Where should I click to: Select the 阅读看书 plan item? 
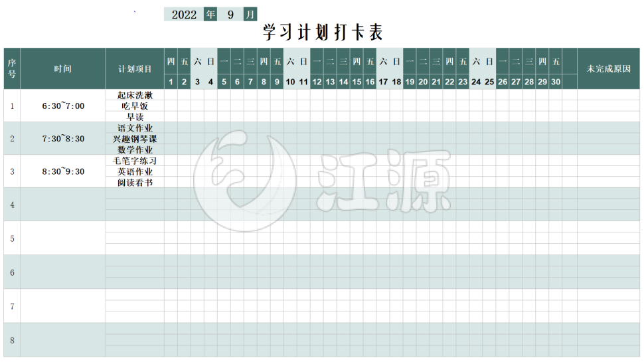tap(135, 183)
